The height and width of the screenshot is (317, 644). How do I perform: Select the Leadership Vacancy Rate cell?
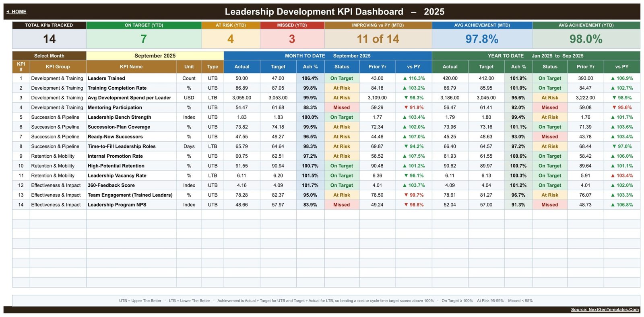pos(131,175)
